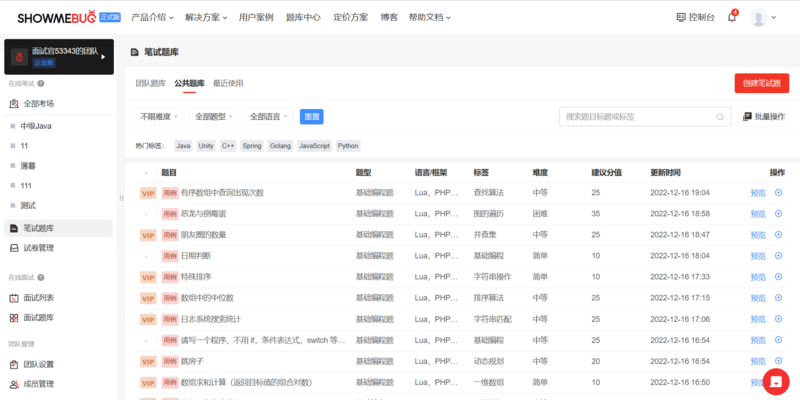Open the 控制台 console link
Screen dimensions: 800x400
(696, 17)
